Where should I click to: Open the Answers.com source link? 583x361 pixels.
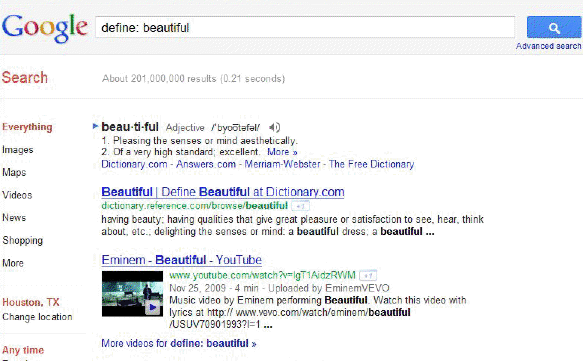[206, 164]
